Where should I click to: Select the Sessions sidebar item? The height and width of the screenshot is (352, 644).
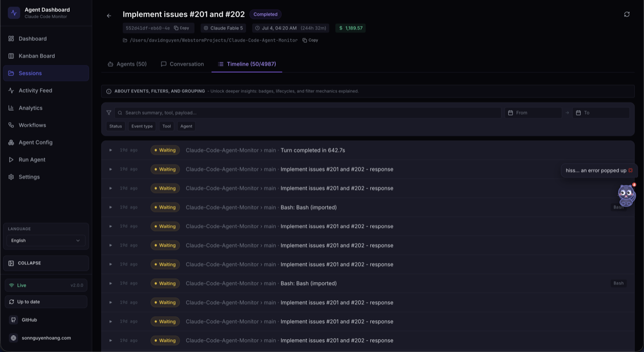pos(46,73)
